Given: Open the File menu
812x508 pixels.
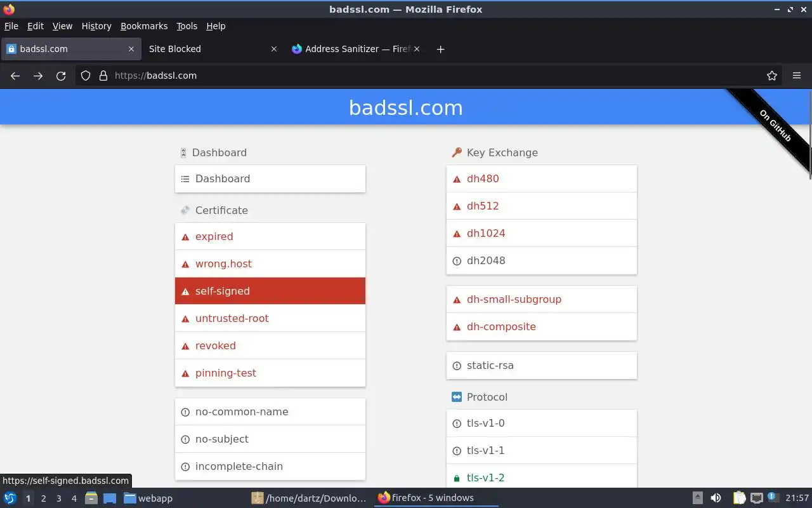Looking at the screenshot, I should point(11,26).
